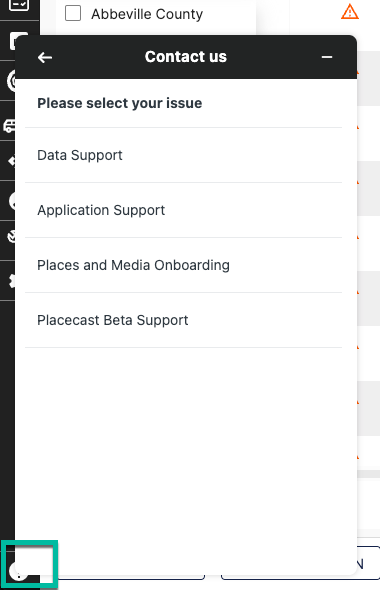Screen dimensions: 380x590
Task: Minimize the Contact us widget
Action: (x=327, y=57)
